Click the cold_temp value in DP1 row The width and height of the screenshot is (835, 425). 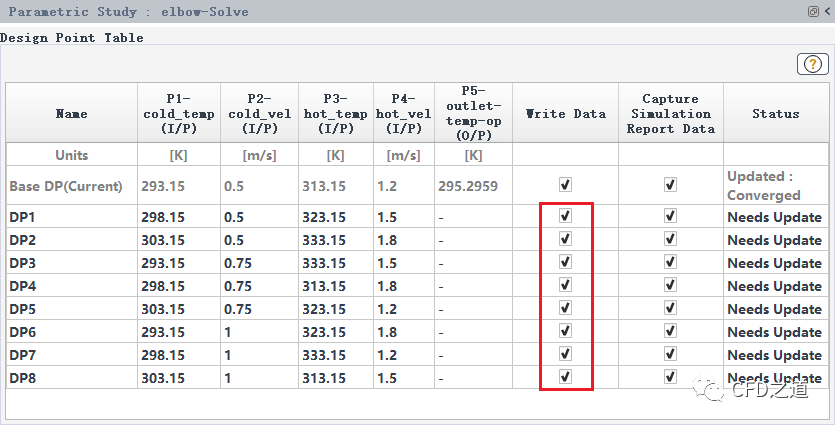tap(164, 217)
